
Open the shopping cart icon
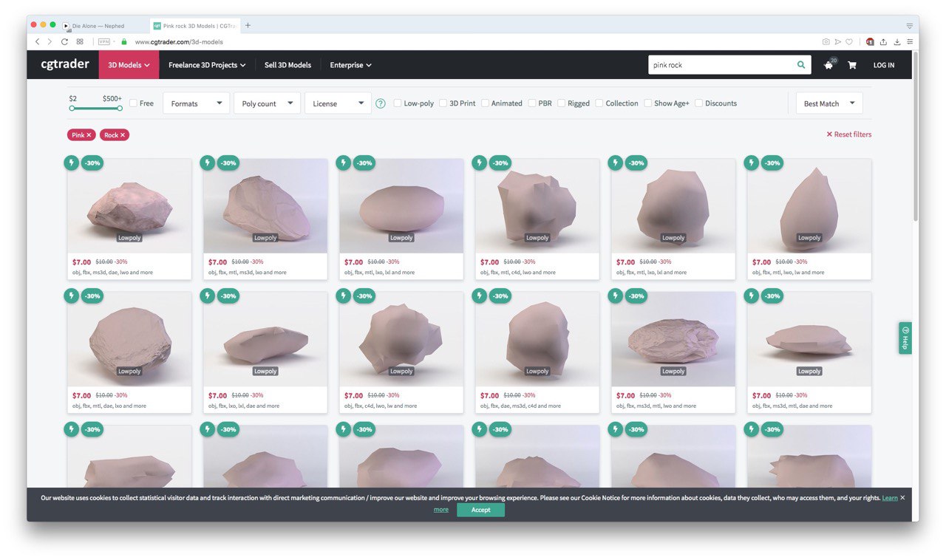pos(852,65)
